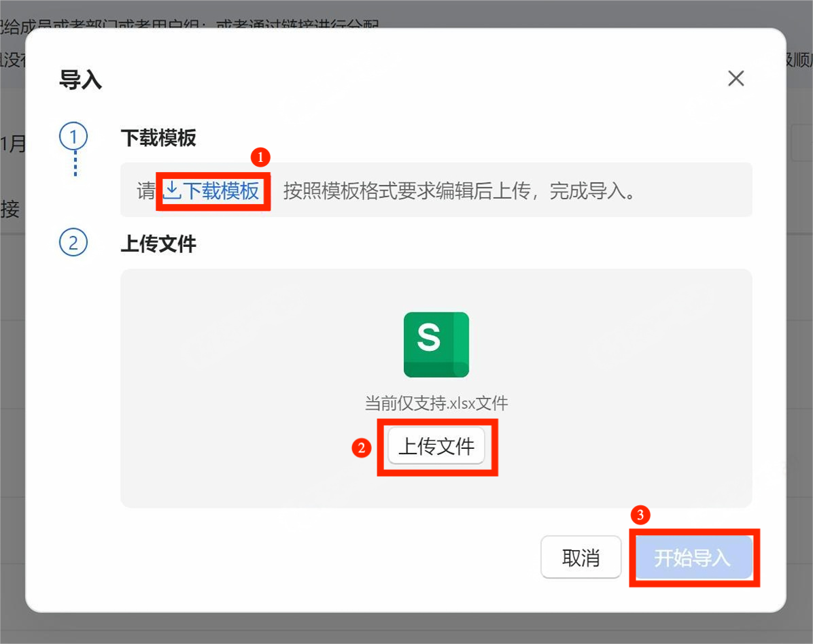Viewport: 813px width, 644px height.
Task: Click the download arrow icon beside 下载模板
Action: coord(173,190)
